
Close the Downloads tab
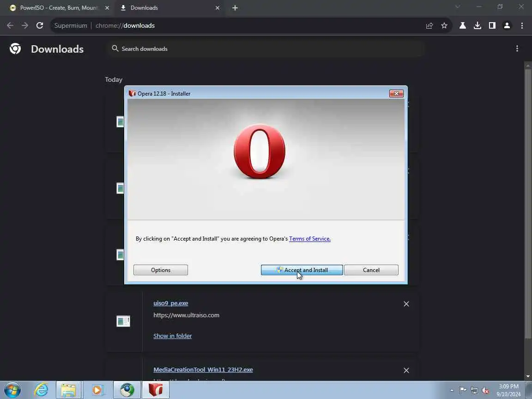[218, 8]
